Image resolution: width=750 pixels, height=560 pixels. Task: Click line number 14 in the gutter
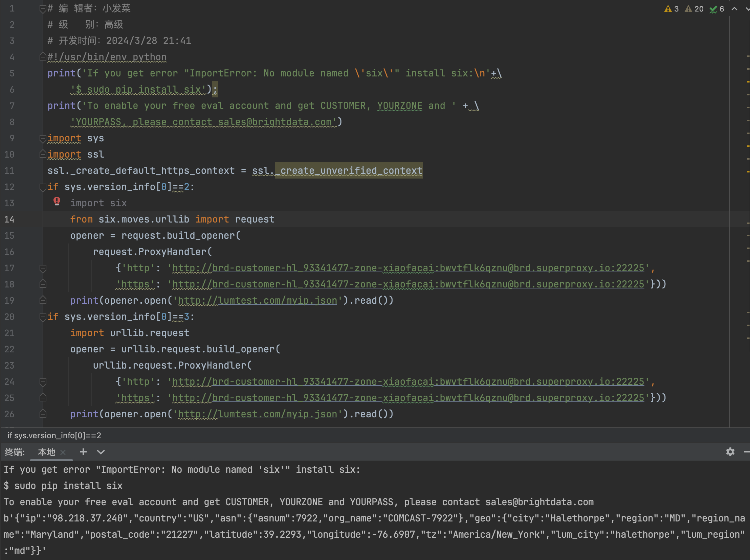(9, 219)
